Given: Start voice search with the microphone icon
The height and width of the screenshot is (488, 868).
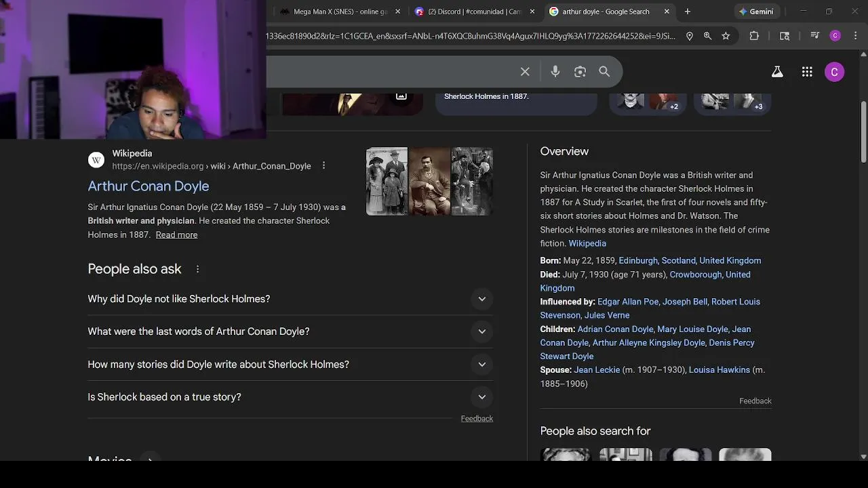Looking at the screenshot, I should [x=555, y=72].
